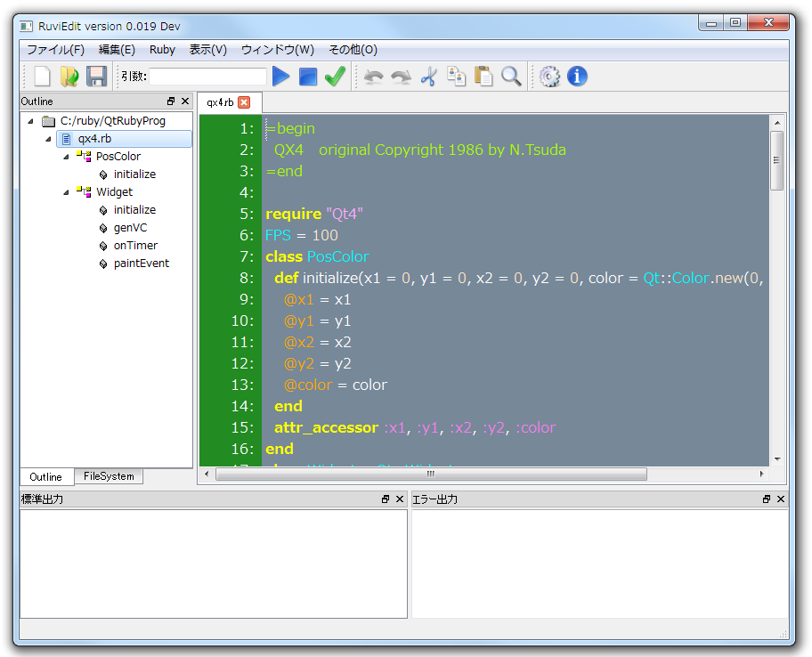Click the Open file folder icon
The image size is (812, 657).
point(69,77)
